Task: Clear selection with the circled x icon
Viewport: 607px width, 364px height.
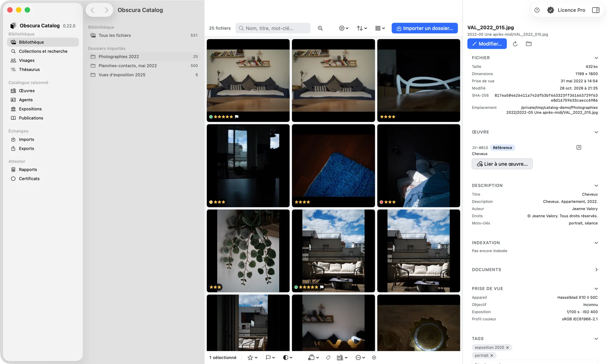Action: (x=374, y=358)
